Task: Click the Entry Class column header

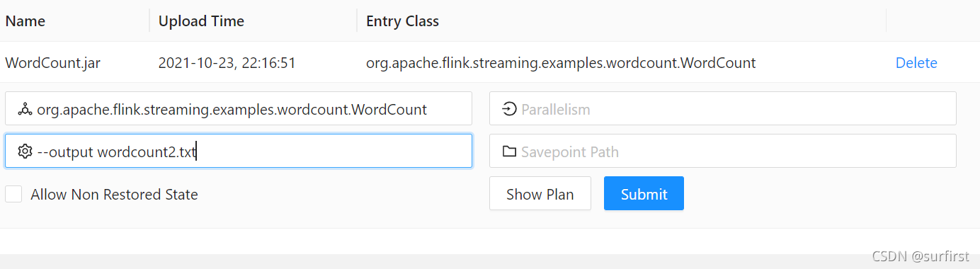Action: tap(402, 21)
